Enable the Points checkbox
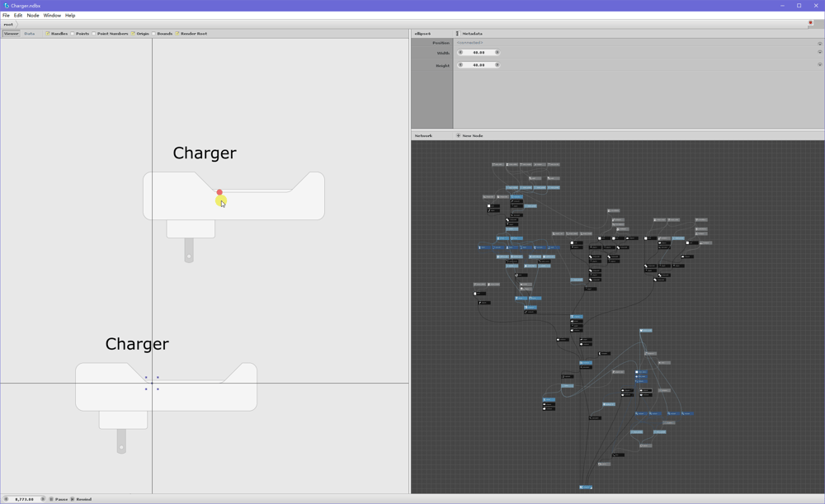The image size is (825, 504). tap(73, 34)
